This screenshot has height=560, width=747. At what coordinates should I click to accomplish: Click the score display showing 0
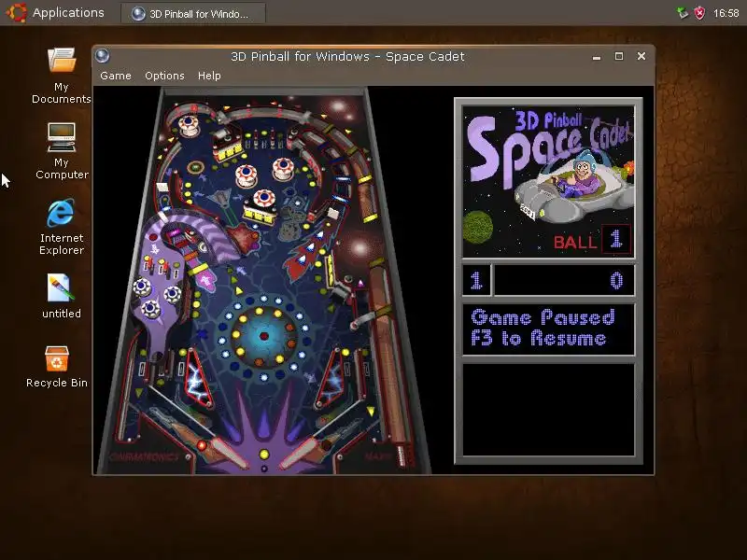pos(565,281)
